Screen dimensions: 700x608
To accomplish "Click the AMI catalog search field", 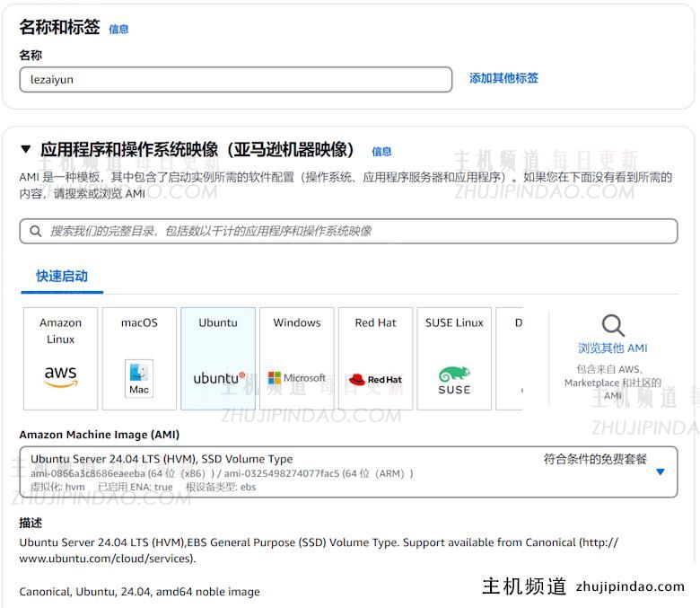I will click(349, 231).
